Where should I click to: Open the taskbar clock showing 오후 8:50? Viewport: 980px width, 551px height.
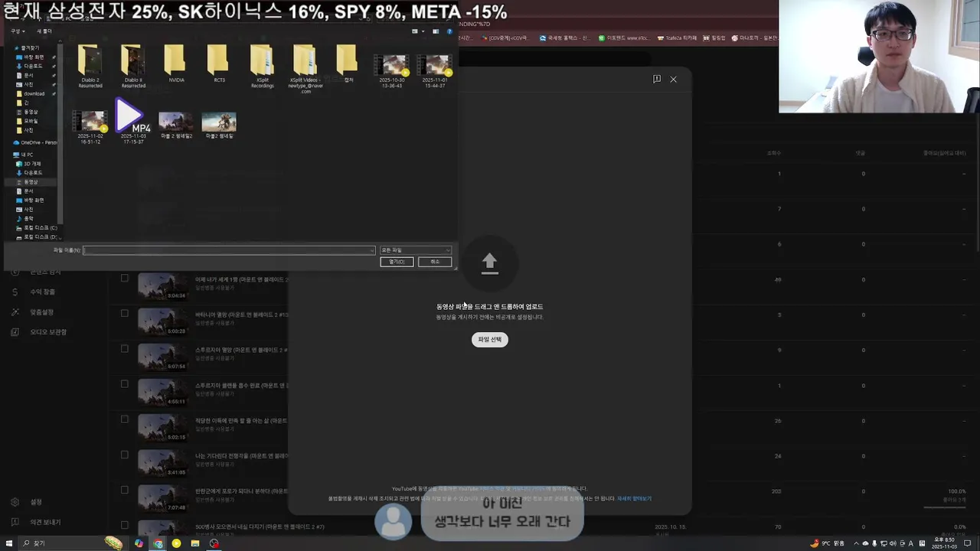click(x=944, y=543)
